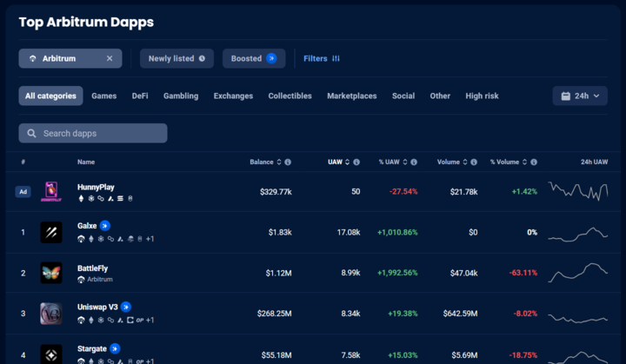Open the Stargate dapp page
This screenshot has width=626, height=364.
[92, 349]
